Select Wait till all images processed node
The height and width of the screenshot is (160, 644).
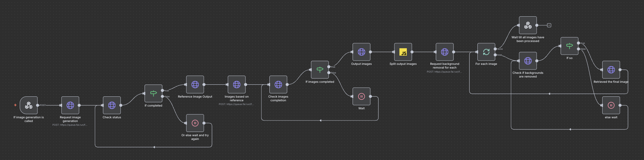click(528, 25)
